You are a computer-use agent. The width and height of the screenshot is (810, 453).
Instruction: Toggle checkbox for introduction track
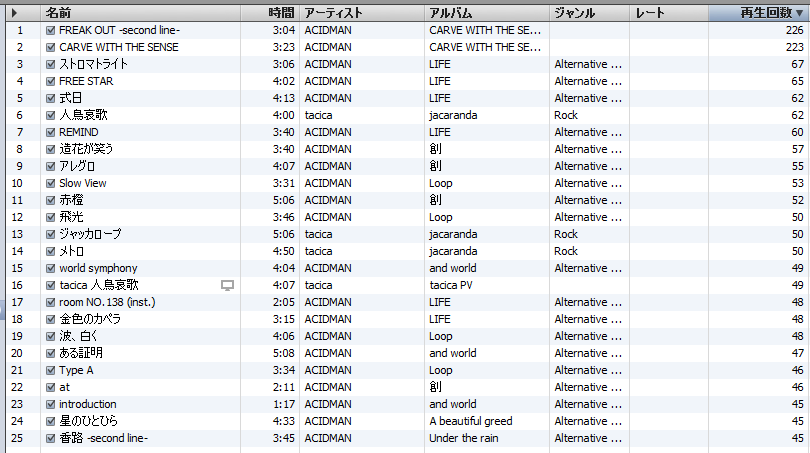(51, 404)
